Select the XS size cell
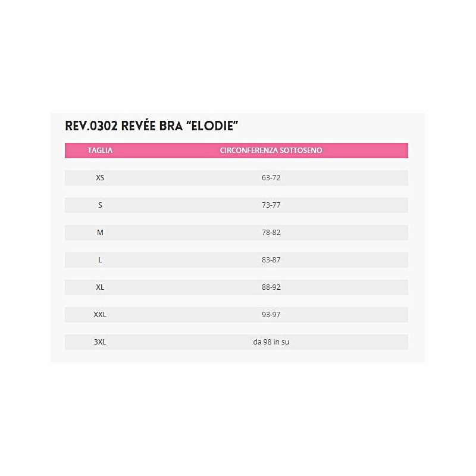 (x=100, y=178)
